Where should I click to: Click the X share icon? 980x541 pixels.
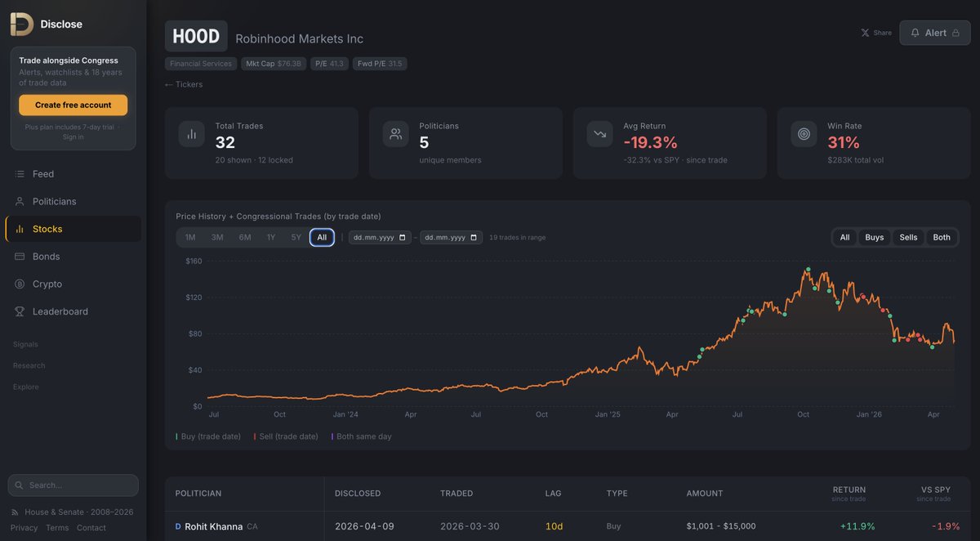[x=865, y=33]
